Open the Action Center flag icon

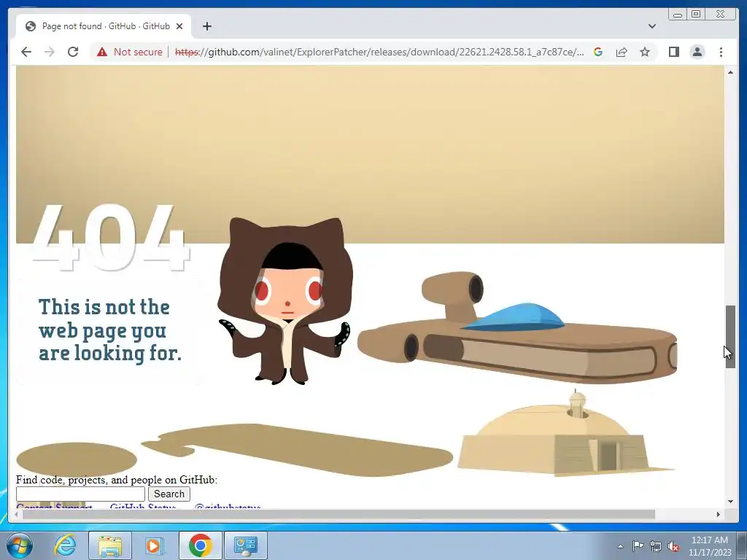click(x=638, y=545)
